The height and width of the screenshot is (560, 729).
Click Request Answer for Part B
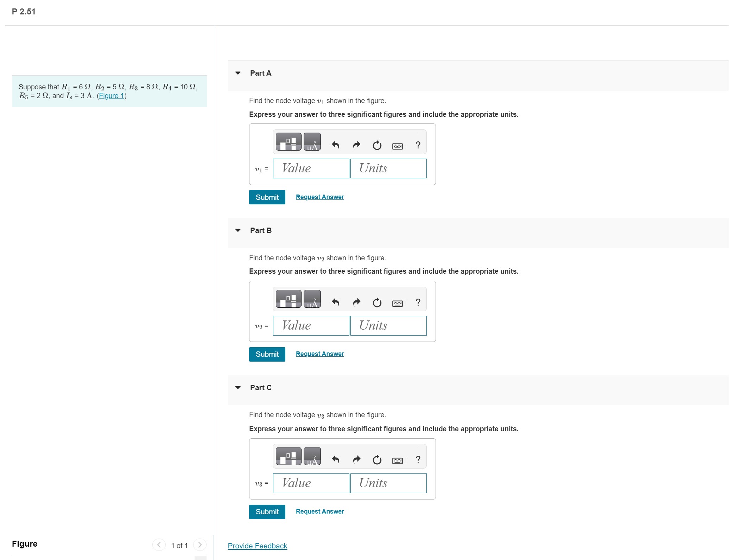319,354
